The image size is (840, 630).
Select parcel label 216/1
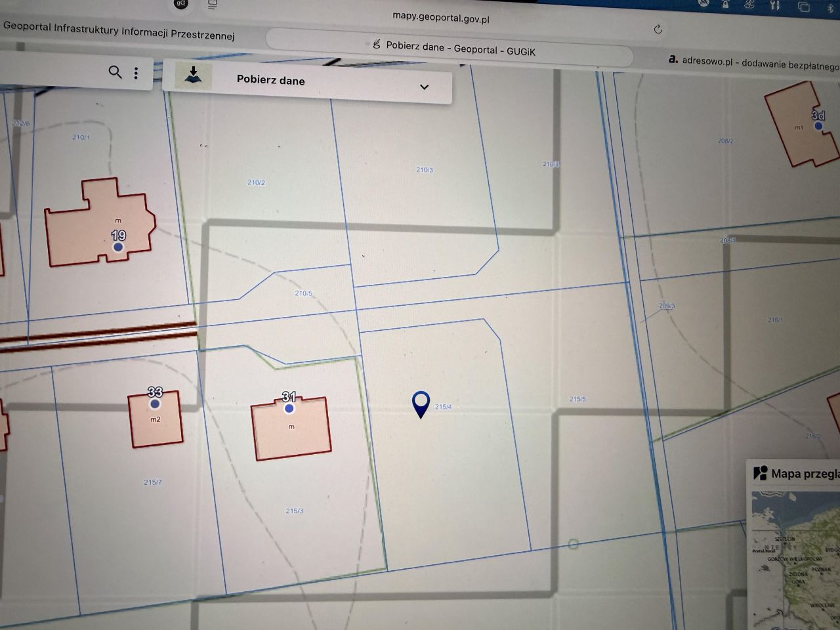click(x=775, y=320)
